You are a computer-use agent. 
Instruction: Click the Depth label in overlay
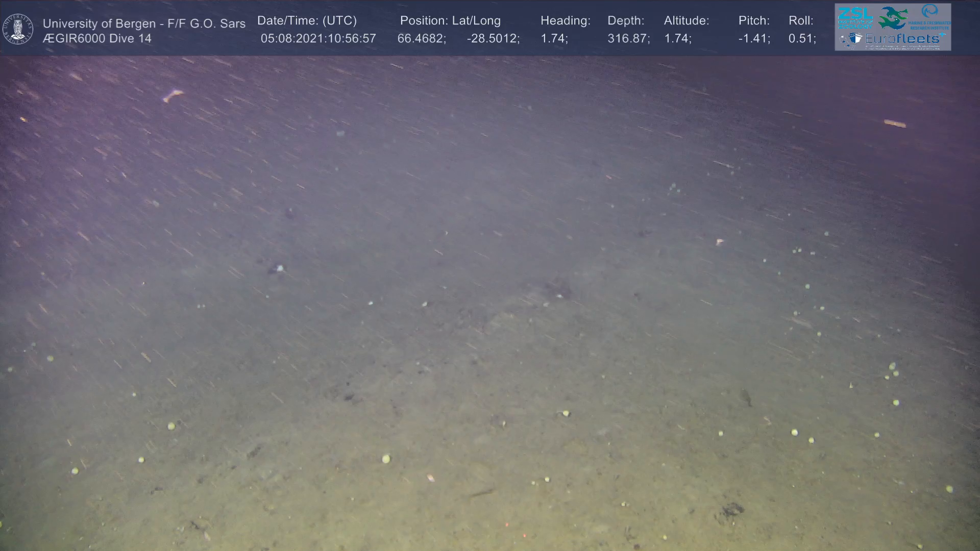pos(626,20)
